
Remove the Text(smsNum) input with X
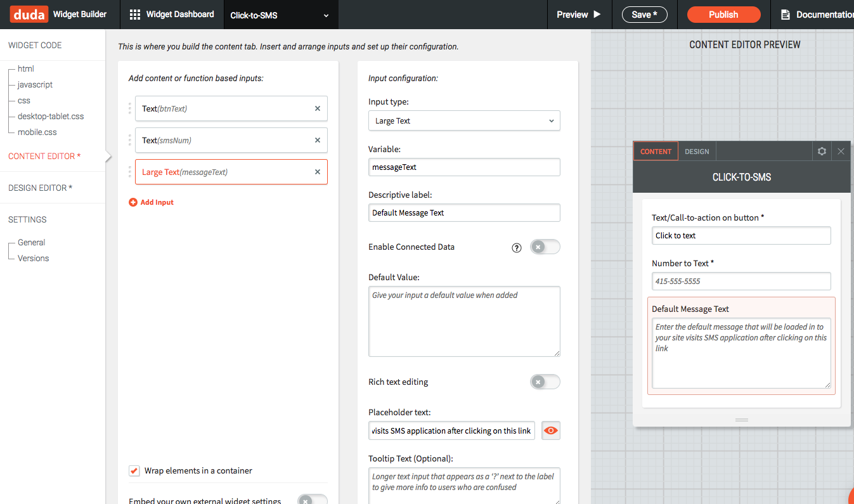point(318,140)
